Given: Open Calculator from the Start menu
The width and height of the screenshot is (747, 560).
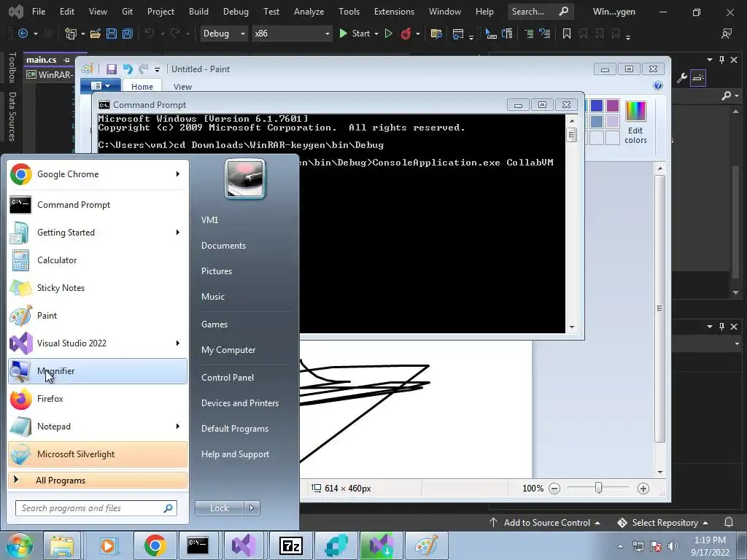Looking at the screenshot, I should [x=98, y=260].
